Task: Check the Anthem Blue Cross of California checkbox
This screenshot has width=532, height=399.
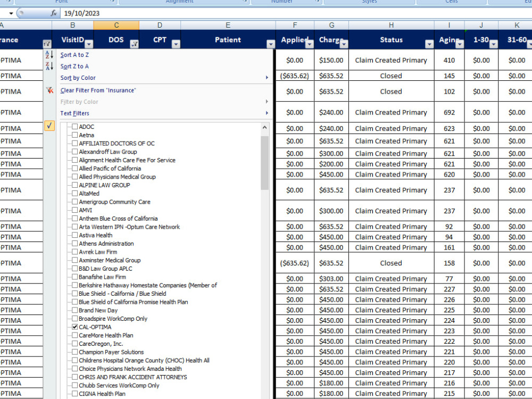Action: [x=74, y=218]
